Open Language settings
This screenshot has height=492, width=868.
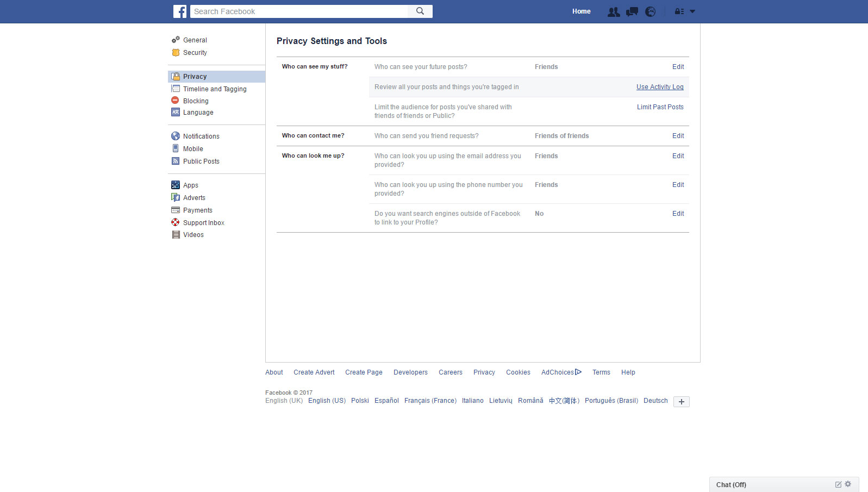pyautogui.click(x=198, y=113)
